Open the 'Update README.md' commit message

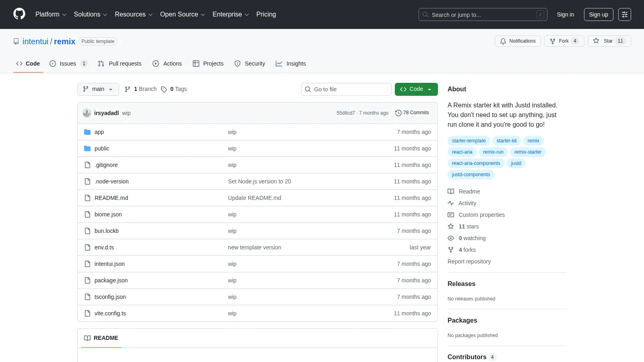(255, 198)
